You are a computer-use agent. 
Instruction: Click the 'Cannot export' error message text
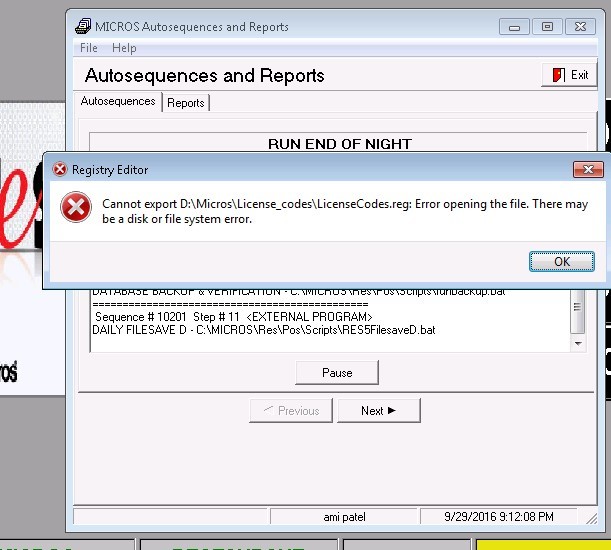point(345,211)
